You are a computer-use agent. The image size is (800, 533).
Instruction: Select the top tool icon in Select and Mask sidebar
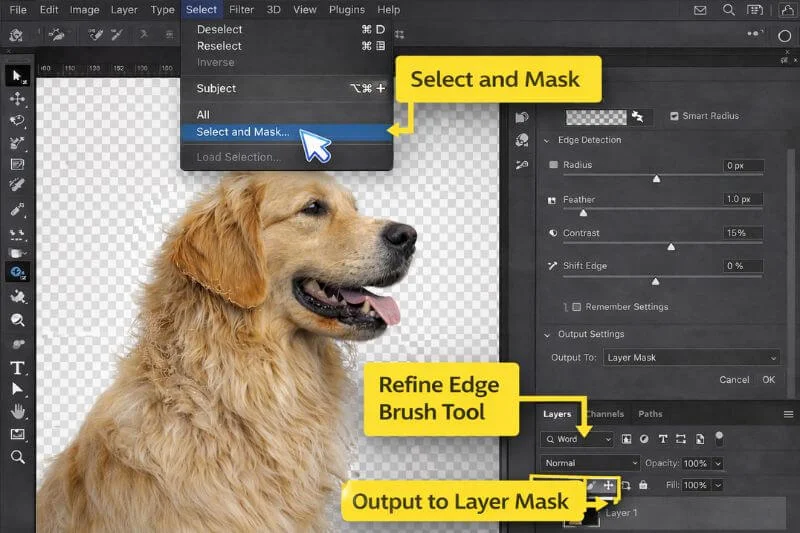(521, 117)
